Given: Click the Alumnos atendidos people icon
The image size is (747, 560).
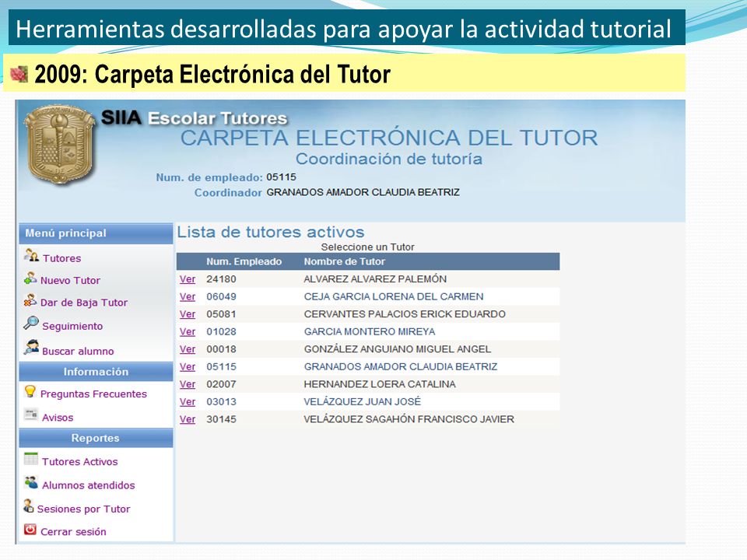Looking at the screenshot, I should click(31, 482).
